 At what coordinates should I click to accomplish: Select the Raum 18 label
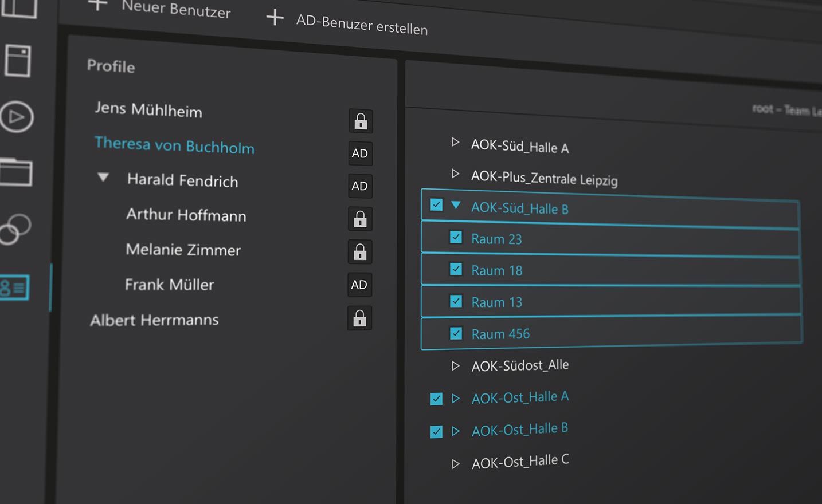(x=496, y=270)
